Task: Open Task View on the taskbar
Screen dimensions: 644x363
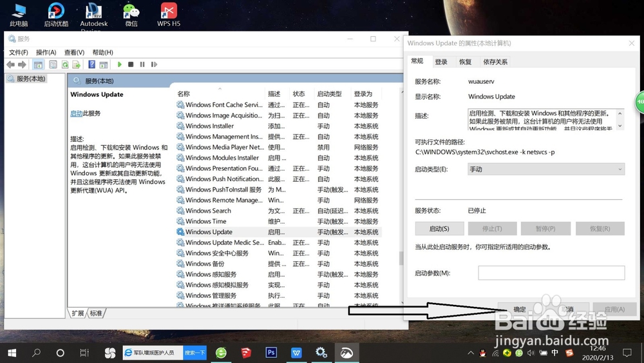Action: (84, 353)
